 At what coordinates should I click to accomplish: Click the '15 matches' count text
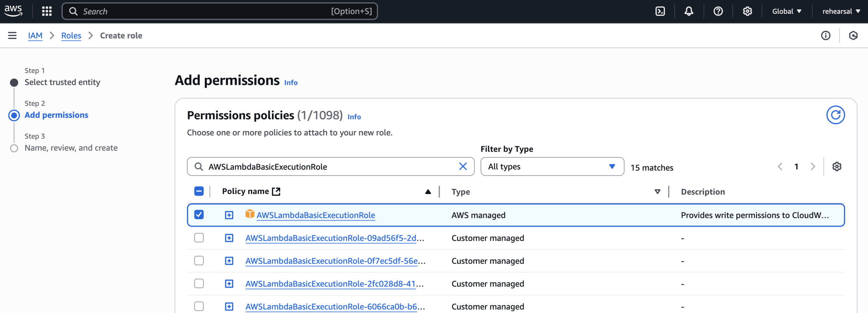tap(652, 168)
